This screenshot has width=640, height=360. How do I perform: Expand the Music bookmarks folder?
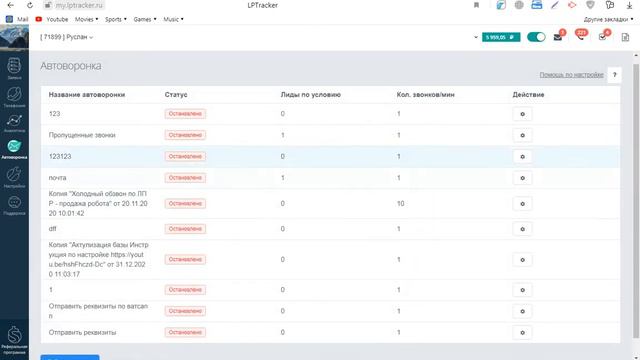click(173, 19)
